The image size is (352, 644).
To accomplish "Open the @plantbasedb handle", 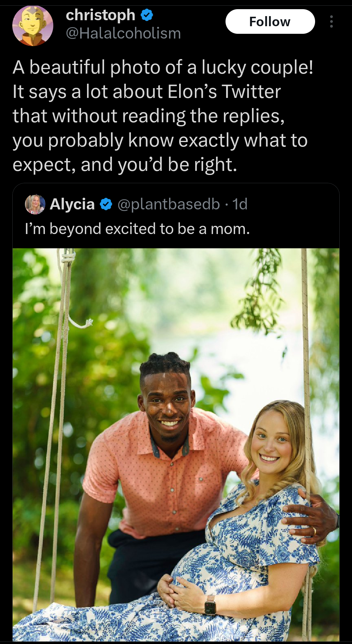I will pos(168,204).
